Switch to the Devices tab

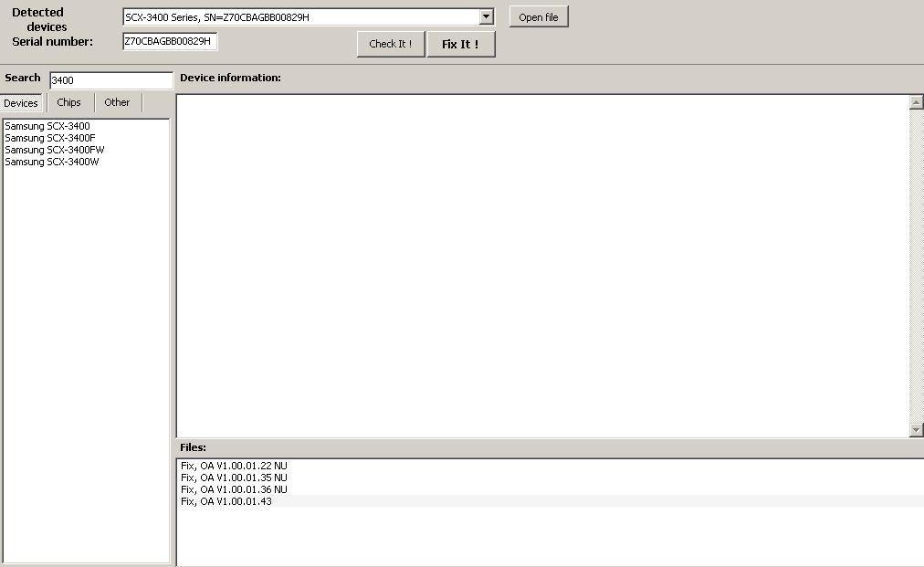[x=21, y=103]
